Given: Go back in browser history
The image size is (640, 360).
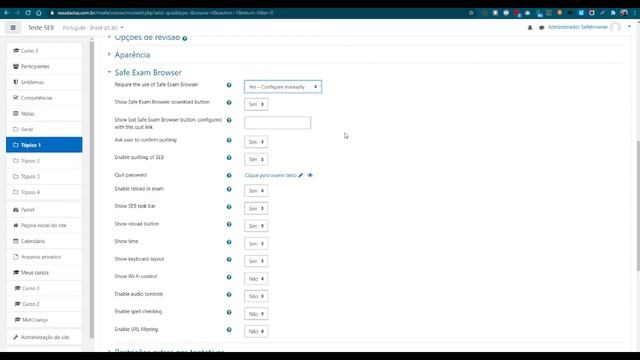Looking at the screenshot, I should (7, 13).
